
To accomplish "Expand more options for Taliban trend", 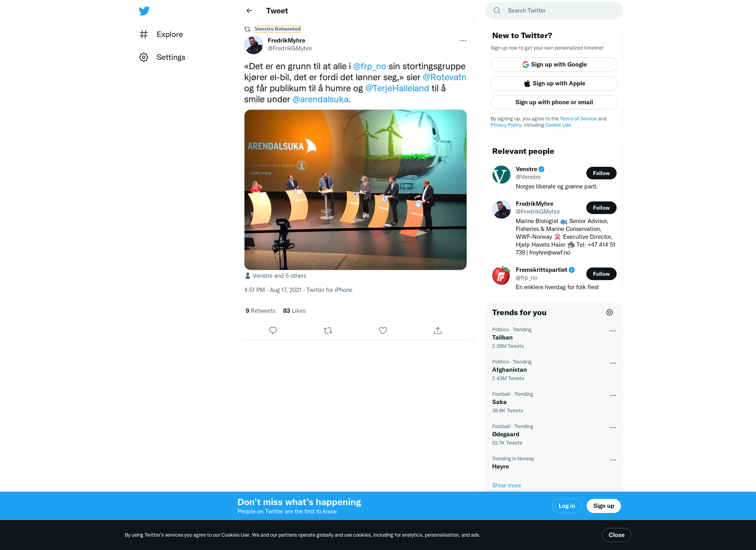I will click(613, 331).
